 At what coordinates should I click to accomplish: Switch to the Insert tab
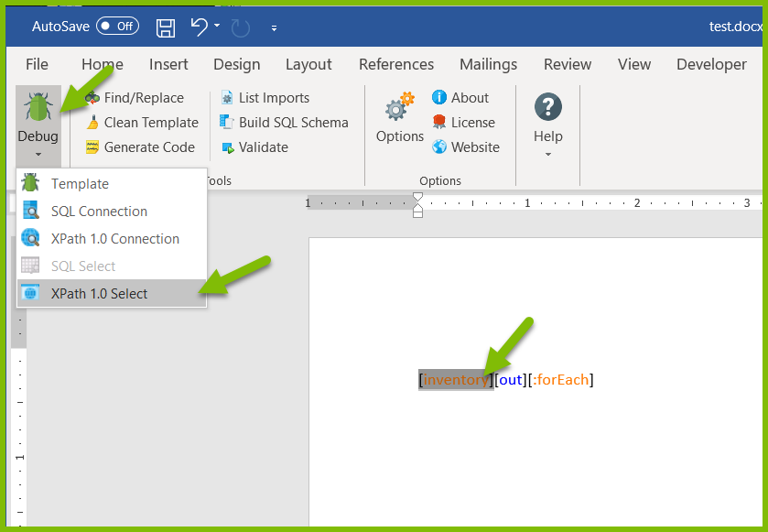(168, 64)
